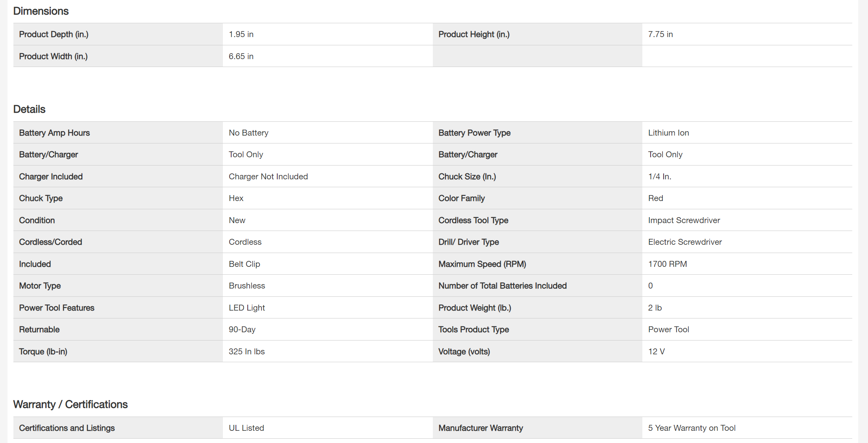This screenshot has height=443, width=868.
Task: Click the Dimensions section heading
Action: click(41, 11)
